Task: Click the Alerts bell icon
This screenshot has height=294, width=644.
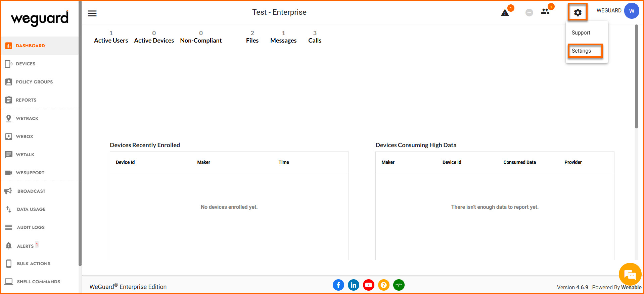Action: (9, 246)
